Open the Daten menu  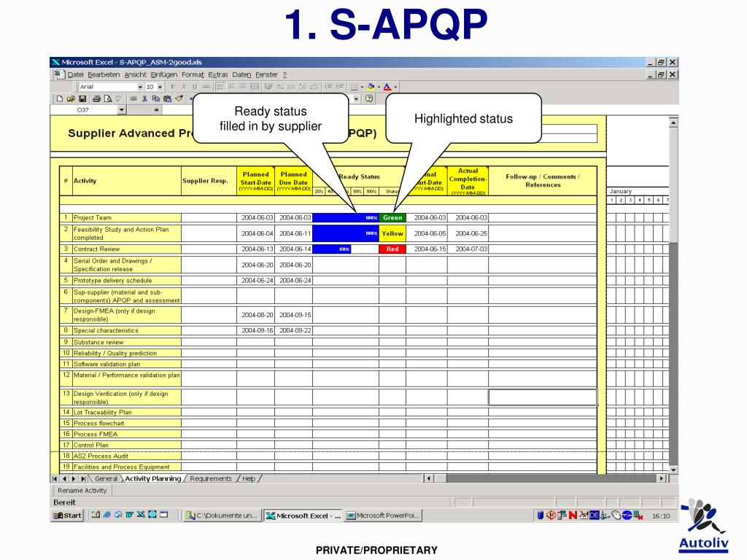[241, 75]
